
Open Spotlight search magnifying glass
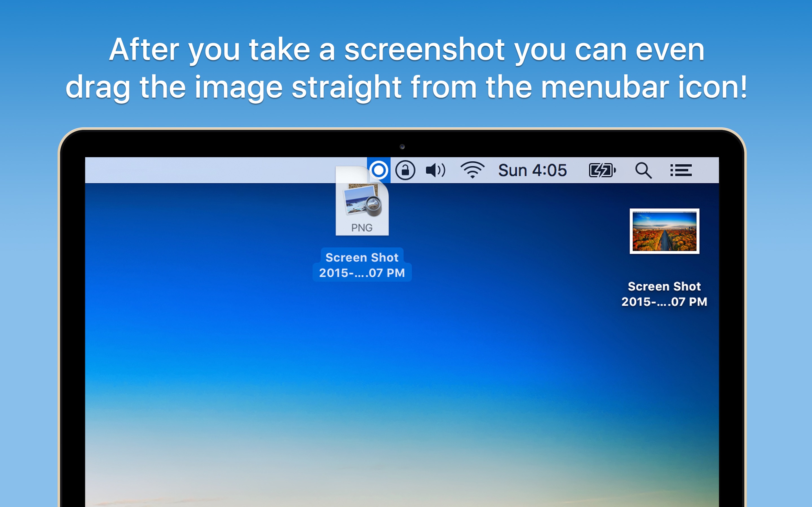[x=643, y=170]
